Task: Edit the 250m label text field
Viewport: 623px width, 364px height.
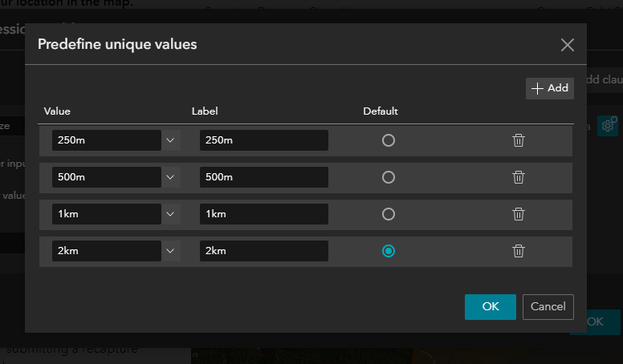Action: tap(263, 140)
